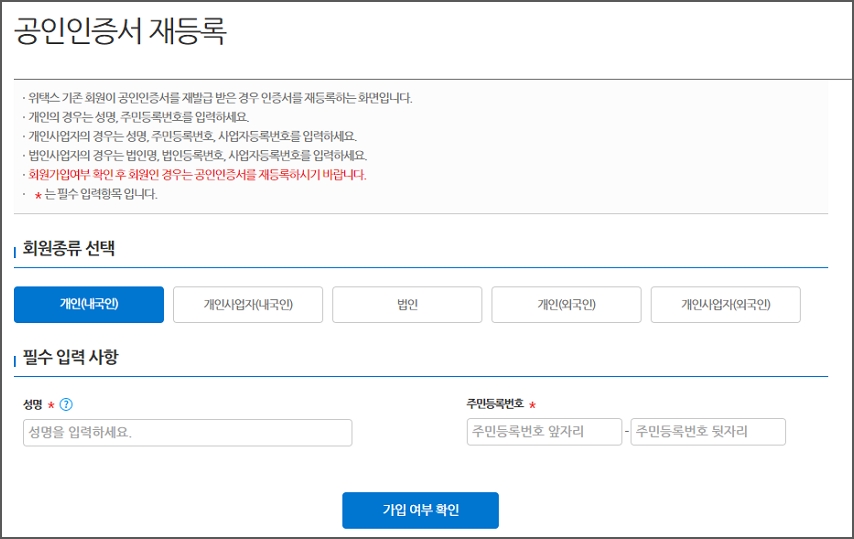The width and height of the screenshot is (854, 539).
Task: Click the first line starting 위택스 기존 회원이
Action: (x=220, y=98)
